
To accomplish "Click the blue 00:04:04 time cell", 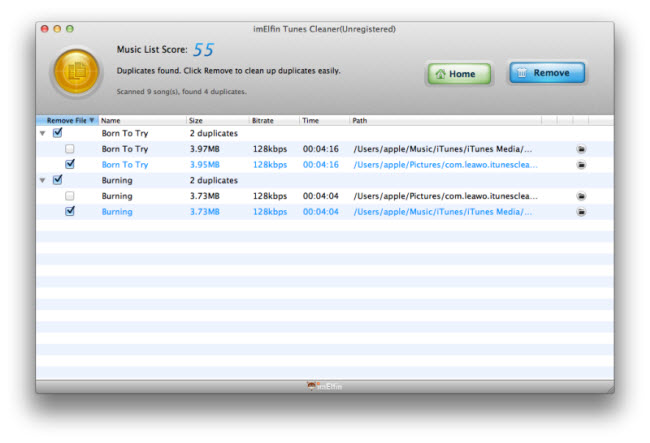I will (x=320, y=212).
